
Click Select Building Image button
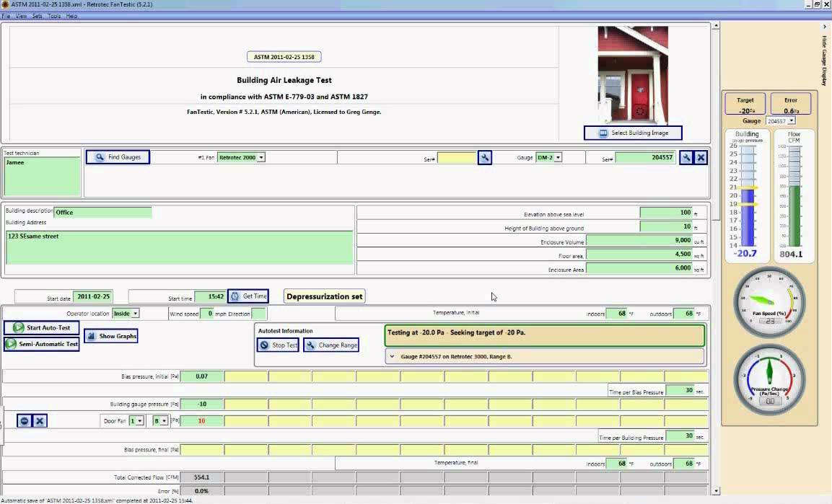633,133
